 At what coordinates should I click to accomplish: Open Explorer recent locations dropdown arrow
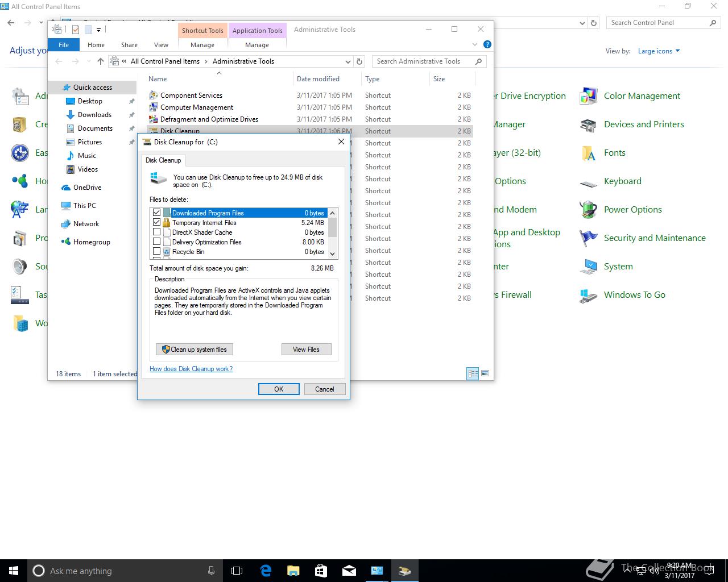pos(89,61)
